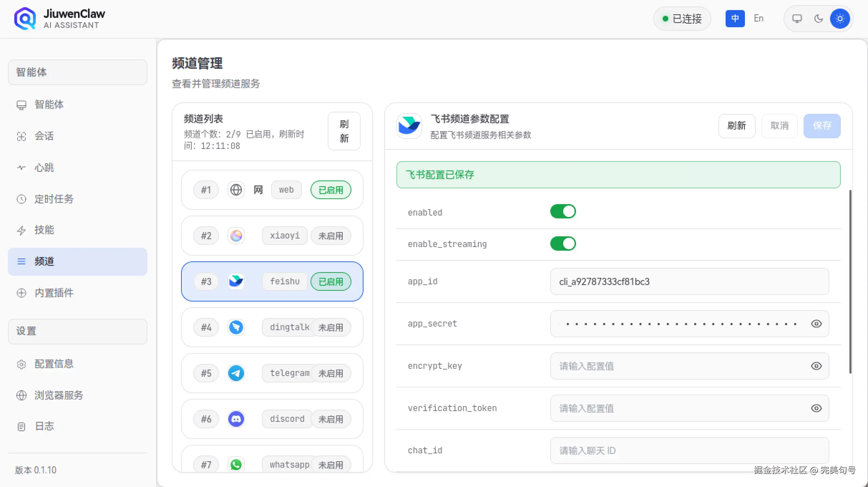This screenshot has height=487, width=868.
Task: Switch interface language to Chinese 中
Action: tap(735, 19)
